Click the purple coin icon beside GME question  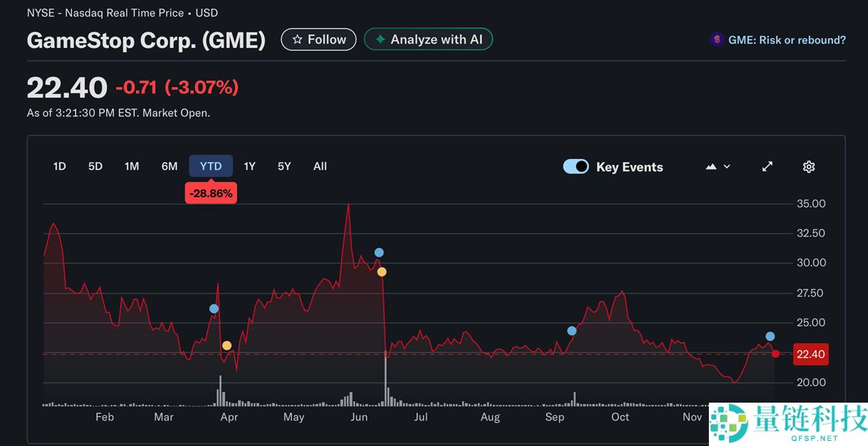[x=718, y=40]
